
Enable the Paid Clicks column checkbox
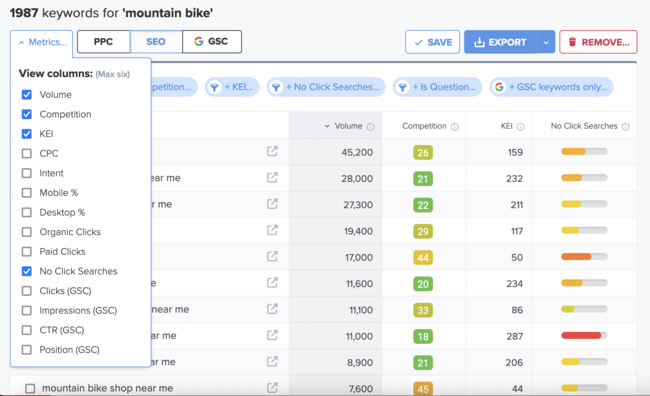coord(27,251)
